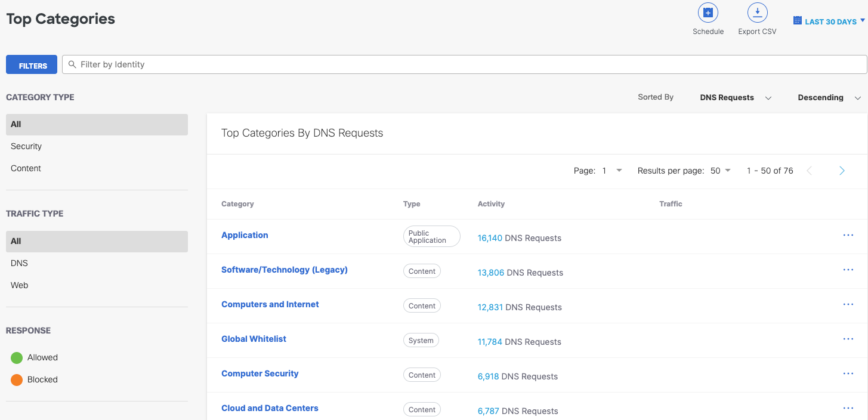Go to the next results page arrow
This screenshot has width=868, height=420.
842,171
